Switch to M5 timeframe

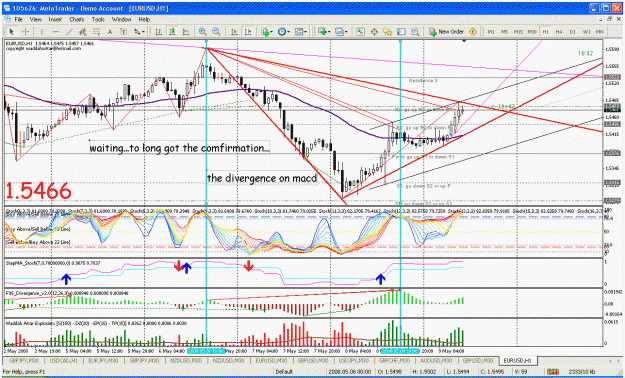pyautogui.click(x=504, y=32)
